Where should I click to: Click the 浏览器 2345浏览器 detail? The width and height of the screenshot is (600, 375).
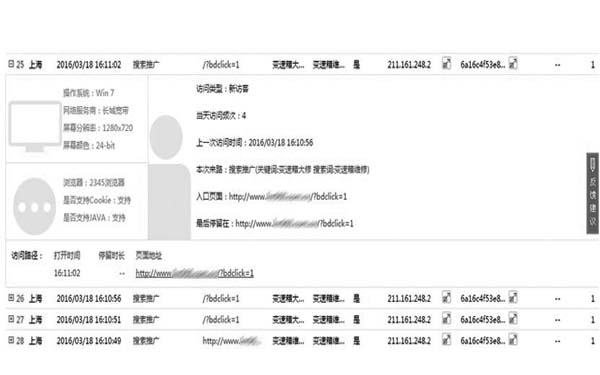click(x=94, y=183)
